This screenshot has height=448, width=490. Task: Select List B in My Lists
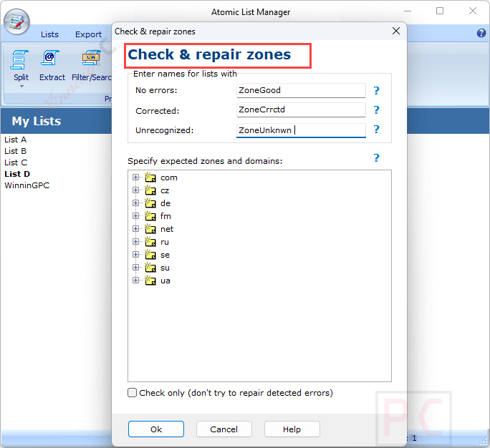[15, 151]
